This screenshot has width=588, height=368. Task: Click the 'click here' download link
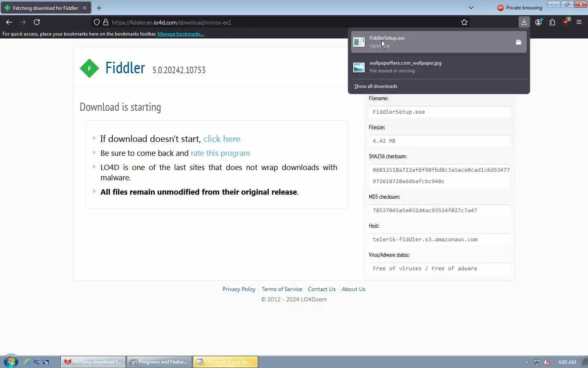(222, 139)
